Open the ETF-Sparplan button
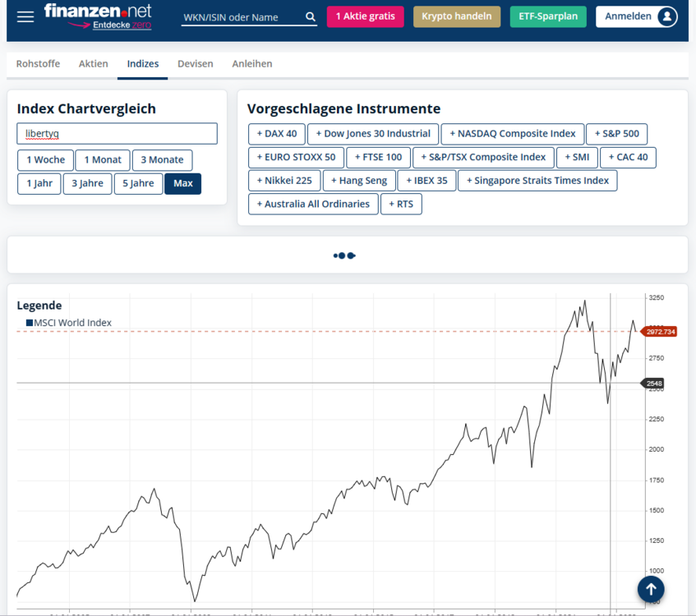 click(x=548, y=16)
